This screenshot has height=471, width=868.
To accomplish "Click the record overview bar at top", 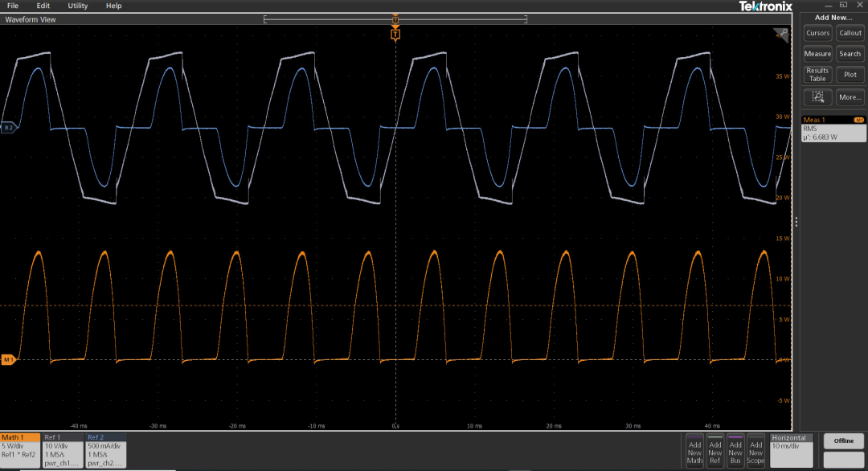I will point(395,19).
